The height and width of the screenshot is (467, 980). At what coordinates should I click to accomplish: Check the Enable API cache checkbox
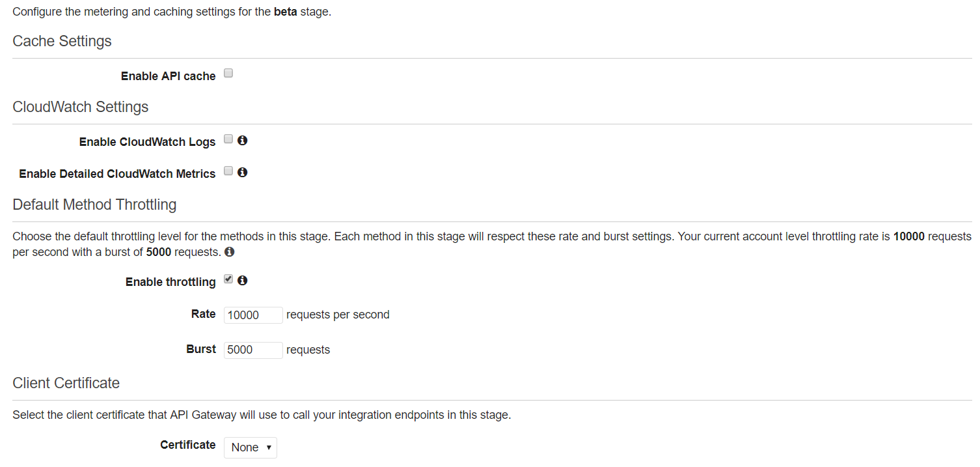tap(228, 74)
